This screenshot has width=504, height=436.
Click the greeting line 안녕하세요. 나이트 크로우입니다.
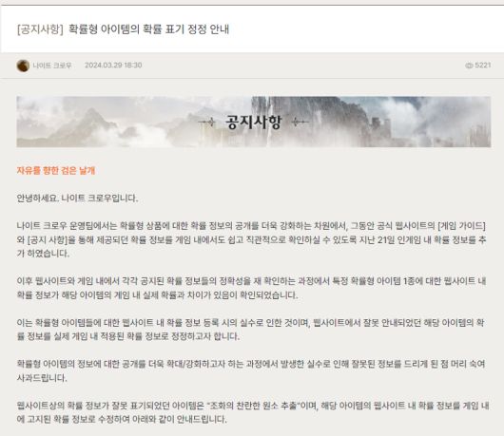pos(77,199)
